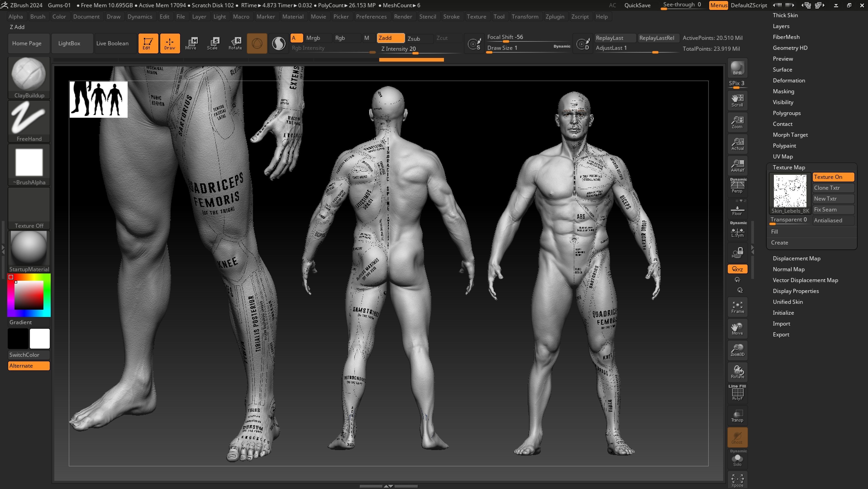Open the Xpose icon
The height and width of the screenshot is (489, 868).
pyautogui.click(x=737, y=480)
